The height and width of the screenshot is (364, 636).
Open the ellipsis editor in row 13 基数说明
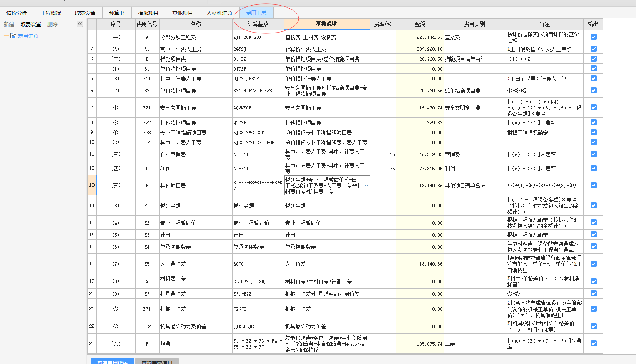pyautogui.click(x=366, y=185)
